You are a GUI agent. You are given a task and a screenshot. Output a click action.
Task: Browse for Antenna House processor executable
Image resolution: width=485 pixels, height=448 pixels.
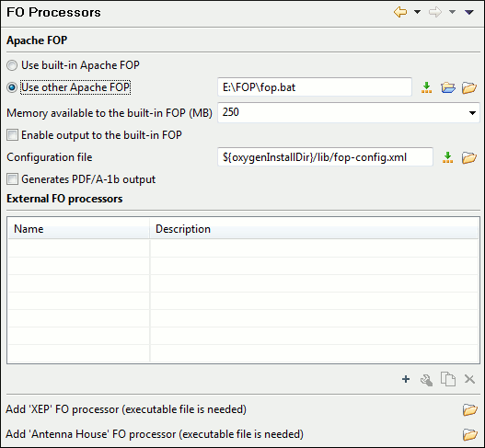pyautogui.click(x=470, y=435)
